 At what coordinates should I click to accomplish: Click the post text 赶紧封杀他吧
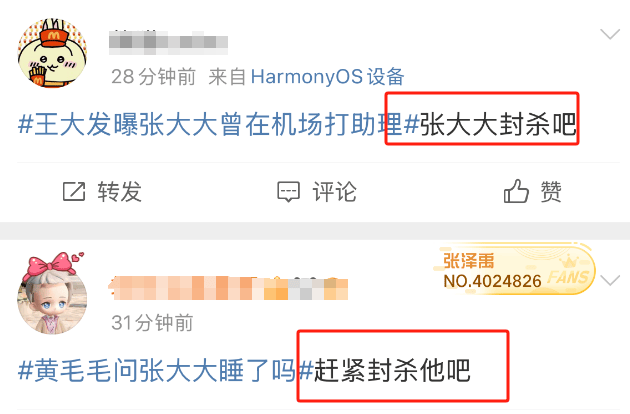pos(392,370)
